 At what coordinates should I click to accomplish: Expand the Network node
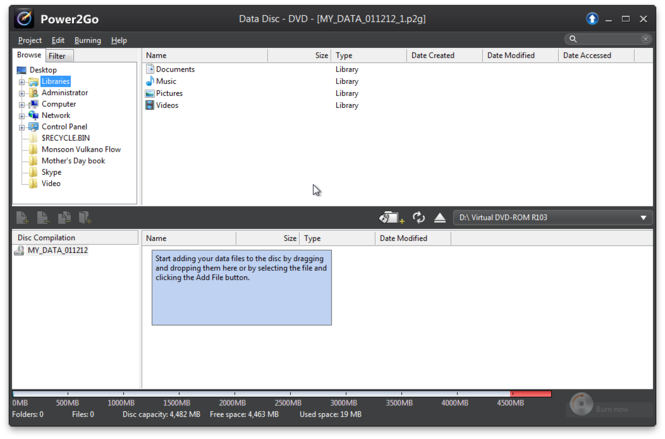pos(22,116)
